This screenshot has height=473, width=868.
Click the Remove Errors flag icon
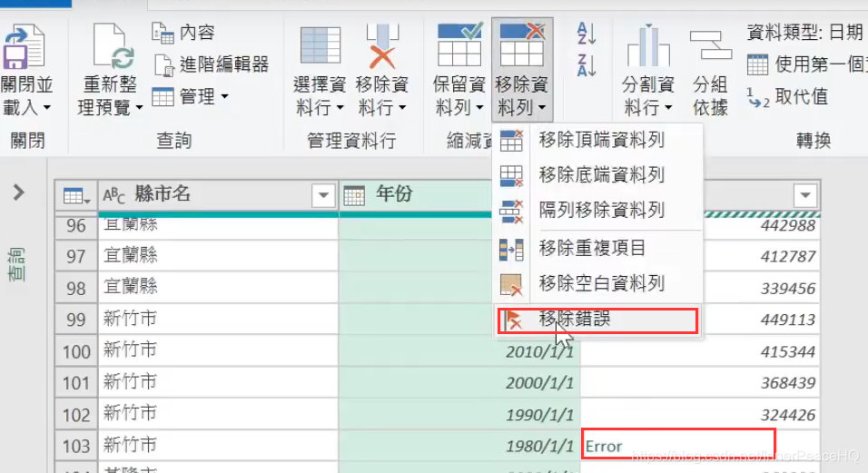click(513, 320)
